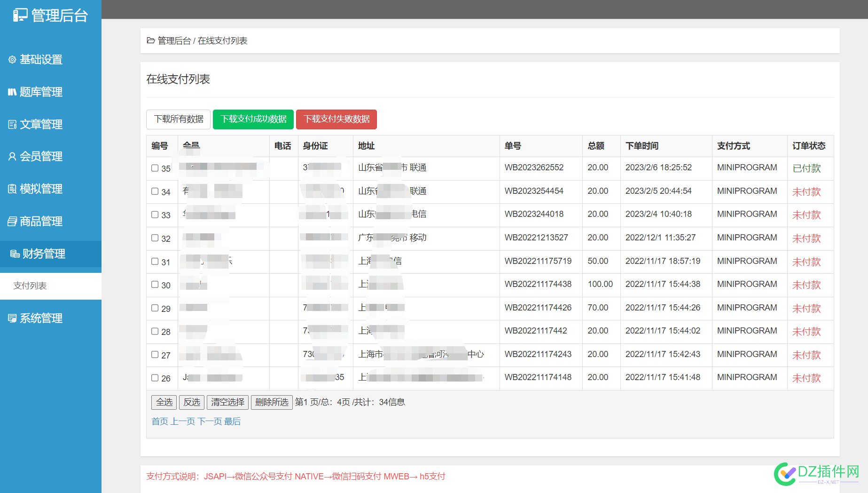Click amount 70.00 in row 29

point(598,308)
